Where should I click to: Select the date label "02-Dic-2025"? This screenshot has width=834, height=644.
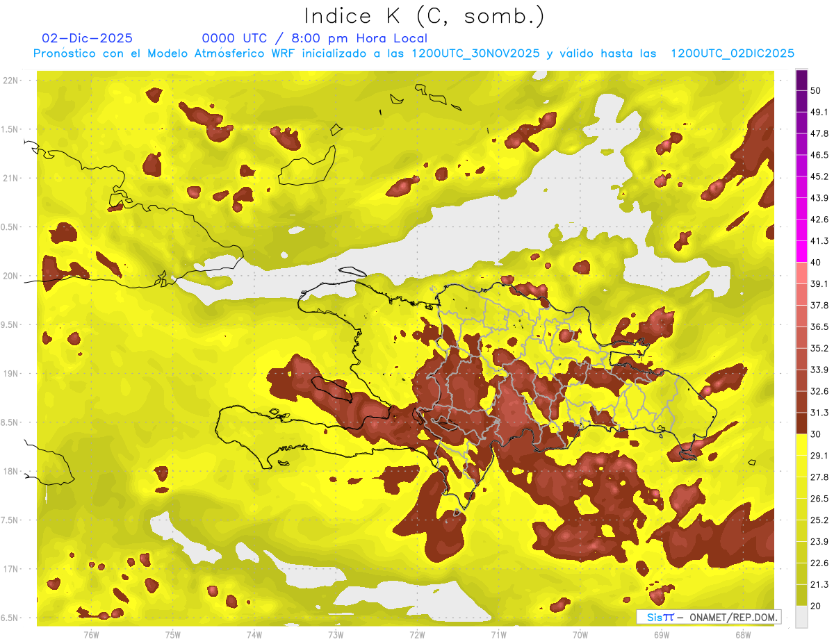point(88,38)
